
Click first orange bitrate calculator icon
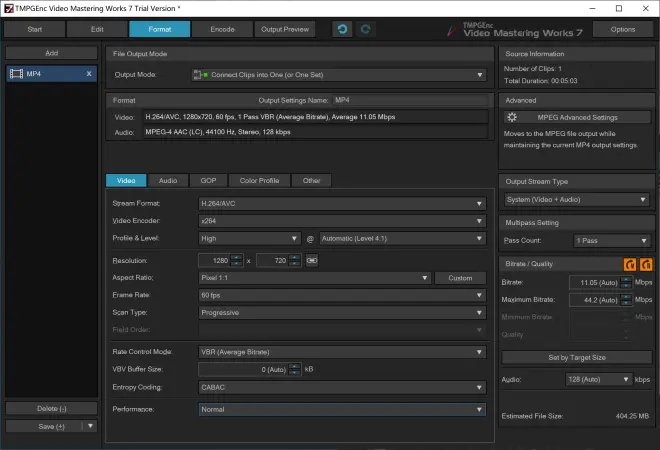click(630, 264)
